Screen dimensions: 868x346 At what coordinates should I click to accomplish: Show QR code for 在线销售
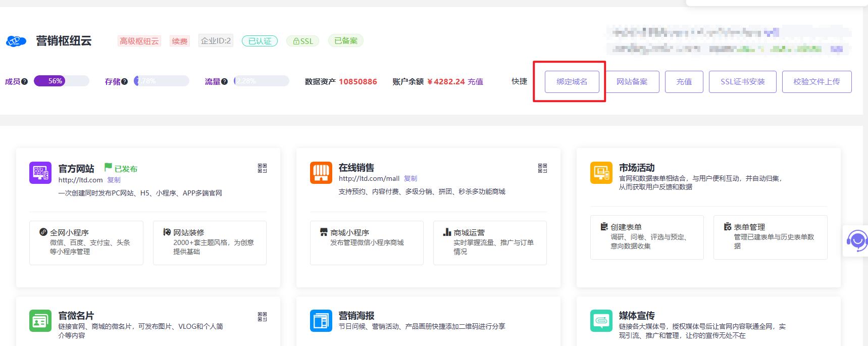pyautogui.click(x=542, y=168)
